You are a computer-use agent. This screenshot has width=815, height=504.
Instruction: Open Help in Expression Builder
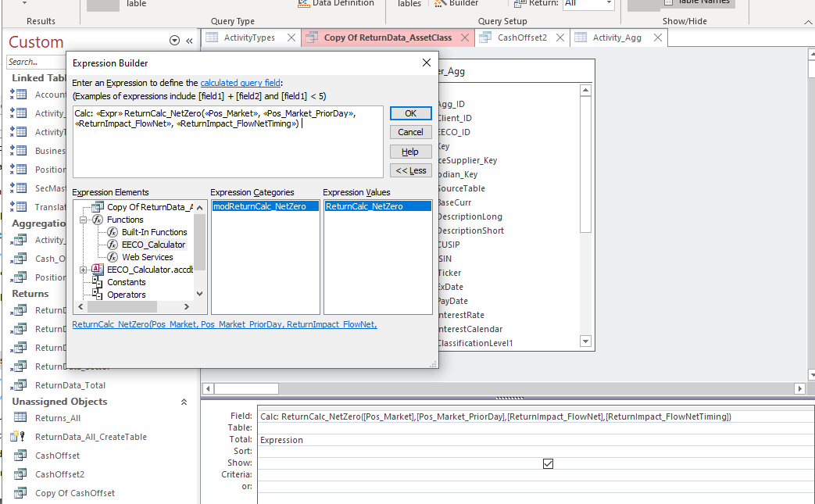tap(410, 152)
